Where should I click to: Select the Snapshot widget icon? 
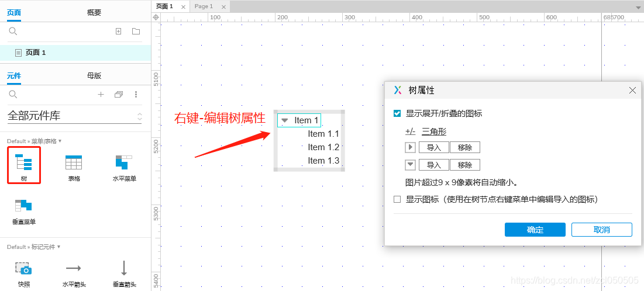pos(23,268)
